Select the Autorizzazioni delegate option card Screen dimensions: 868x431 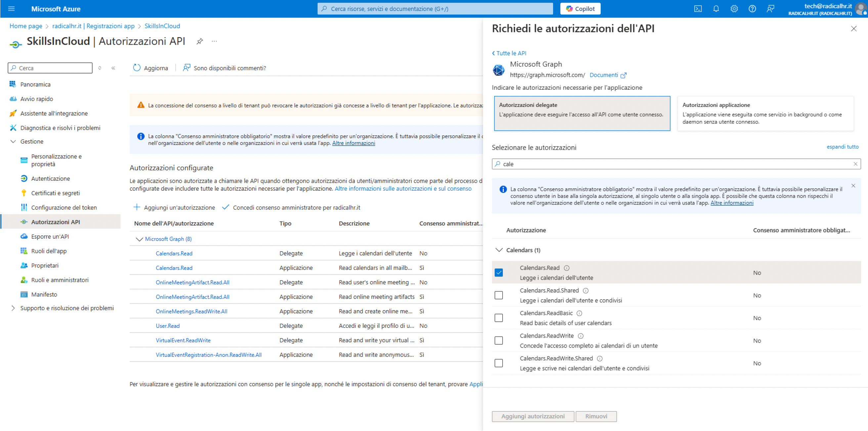point(582,114)
